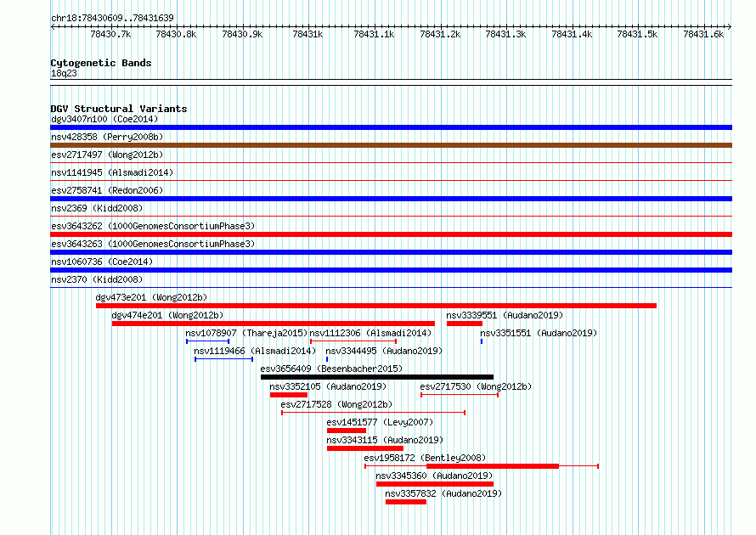
Task: Select the red dgv474e201 variant bar
Action: point(274,324)
